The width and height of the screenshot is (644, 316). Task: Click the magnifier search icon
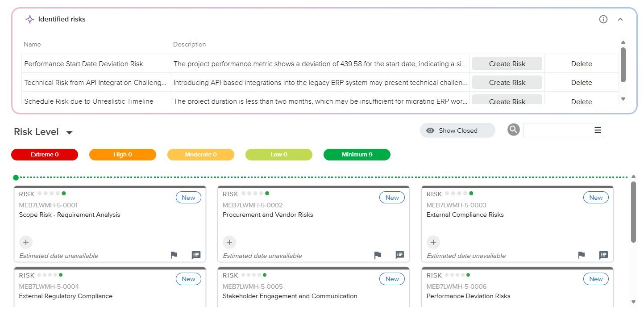click(x=514, y=130)
